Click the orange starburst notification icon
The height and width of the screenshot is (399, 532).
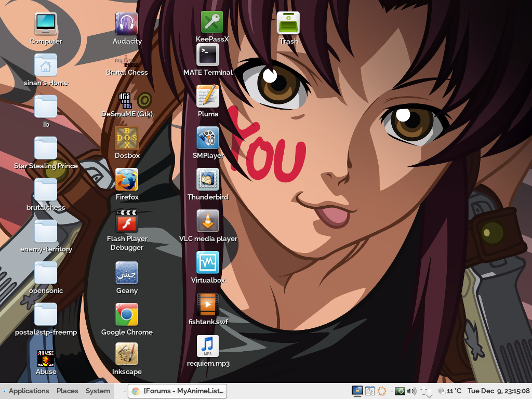[x=382, y=391]
